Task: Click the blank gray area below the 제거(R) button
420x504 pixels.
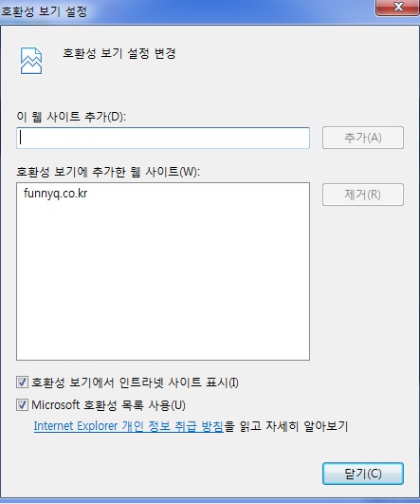Action: tap(363, 283)
